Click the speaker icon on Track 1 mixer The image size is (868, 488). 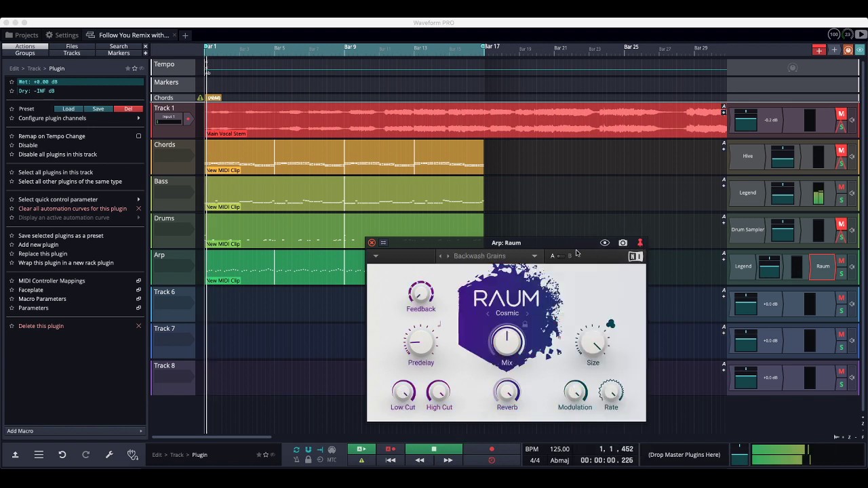852,120
